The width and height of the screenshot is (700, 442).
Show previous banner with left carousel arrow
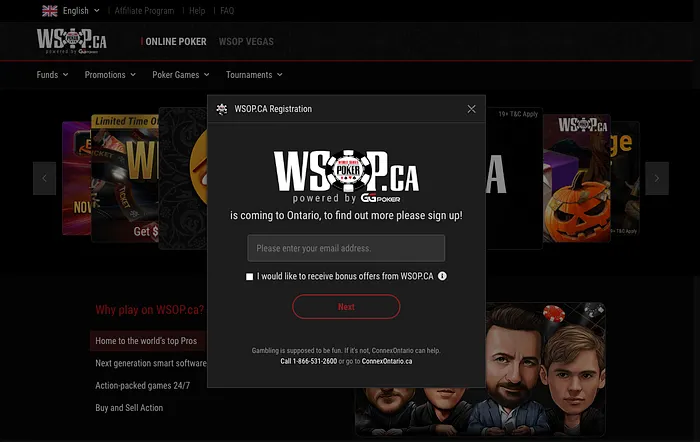[x=45, y=178]
